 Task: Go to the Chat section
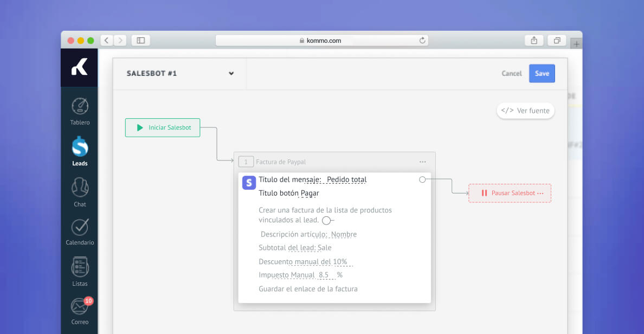tap(80, 192)
